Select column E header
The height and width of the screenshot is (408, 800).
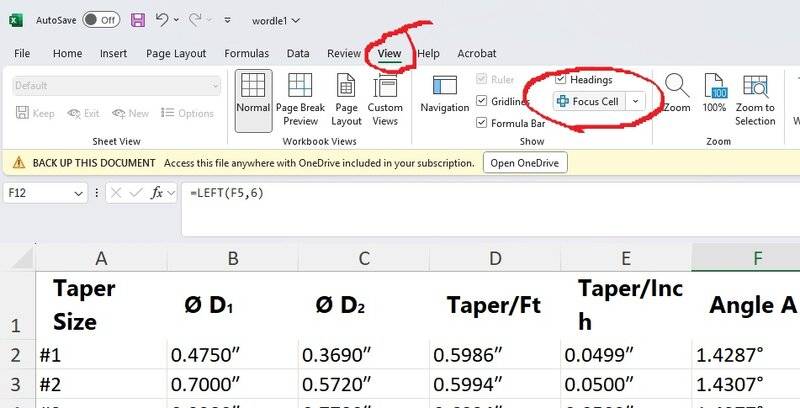pos(626,258)
